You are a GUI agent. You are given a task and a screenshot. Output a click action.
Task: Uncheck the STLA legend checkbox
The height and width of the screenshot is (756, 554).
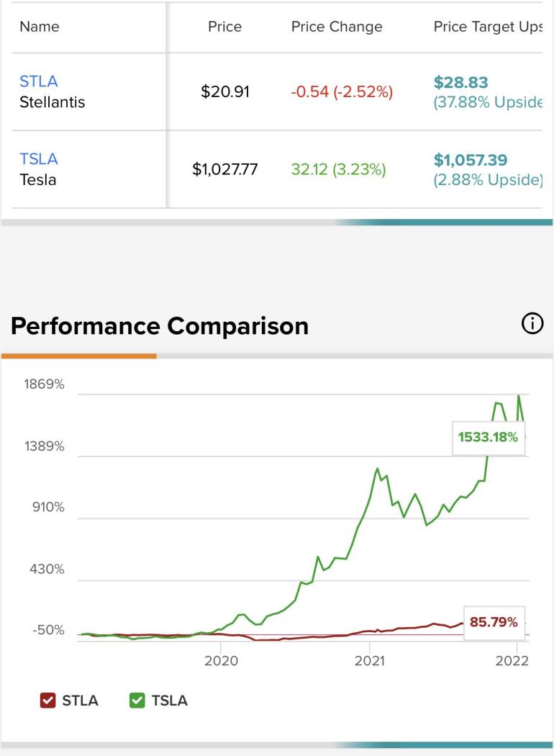tap(47, 701)
